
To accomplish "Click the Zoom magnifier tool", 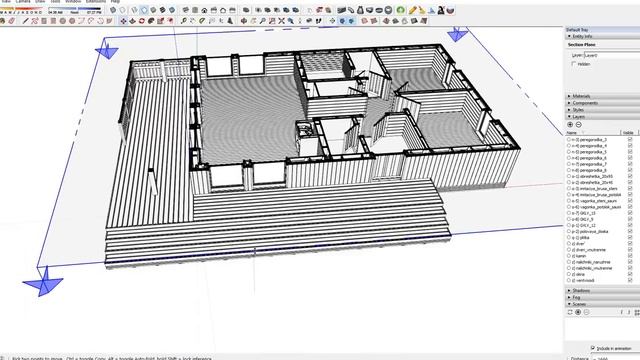I will [x=263, y=21].
